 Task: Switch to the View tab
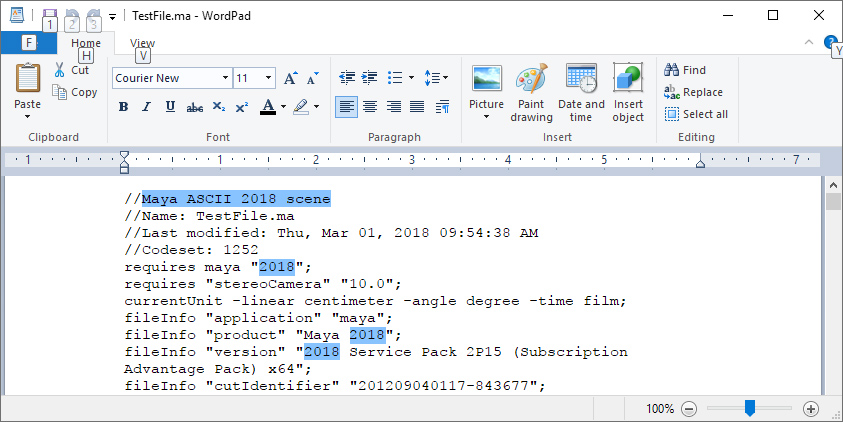(142, 43)
